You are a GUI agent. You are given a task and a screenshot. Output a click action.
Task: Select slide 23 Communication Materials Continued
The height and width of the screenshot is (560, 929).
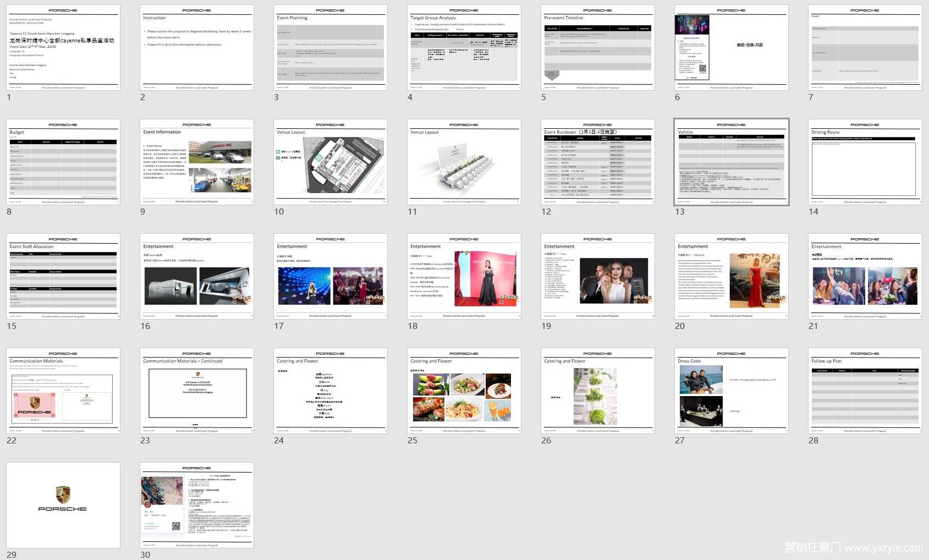(x=197, y=391)
